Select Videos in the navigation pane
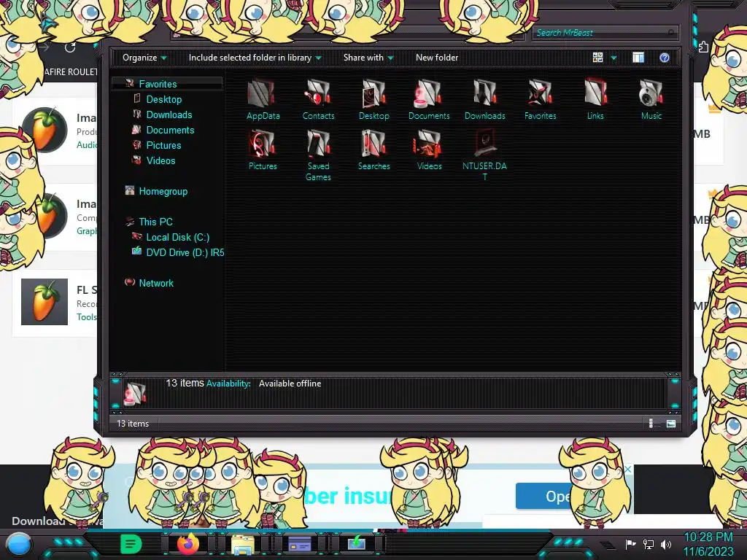747x560 pixels. coord(160,160)
